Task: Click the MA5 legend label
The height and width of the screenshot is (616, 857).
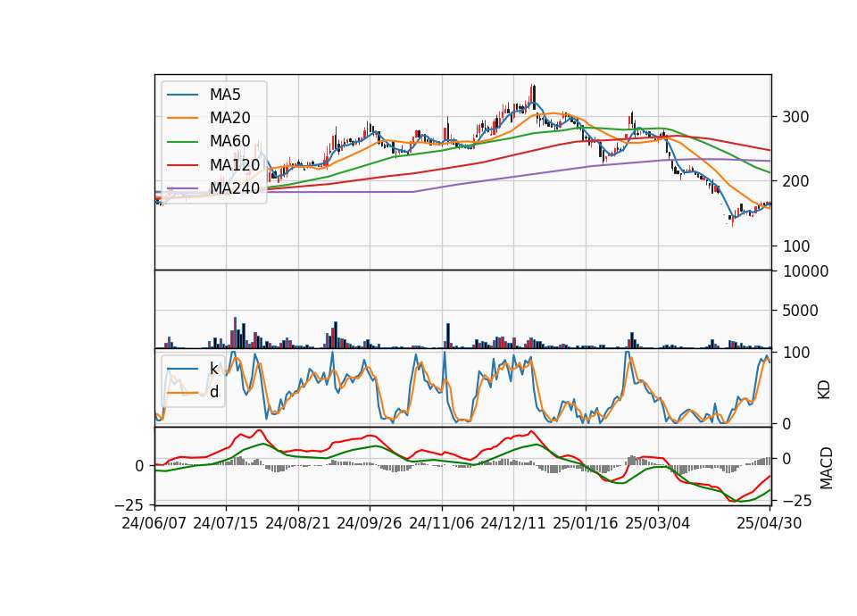Action: 225,95
